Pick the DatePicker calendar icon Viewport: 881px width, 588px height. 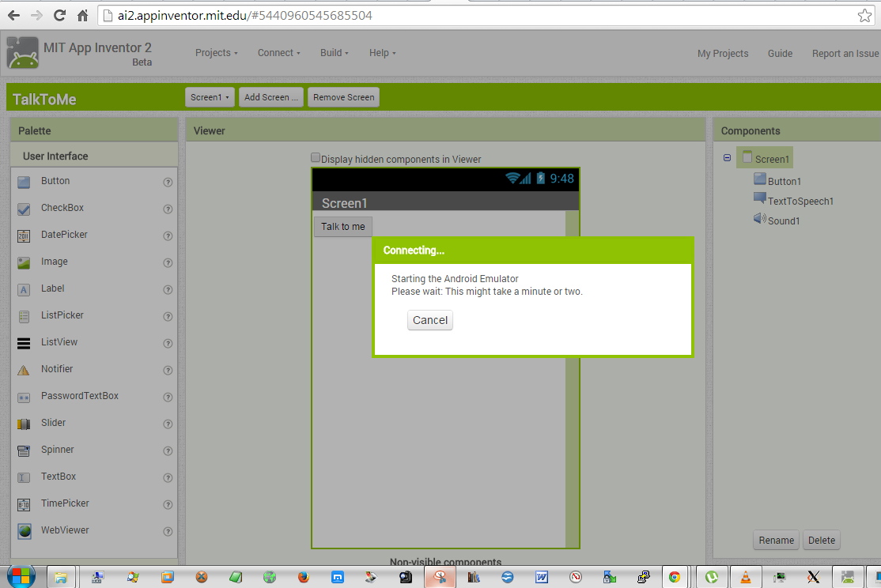pos(24,236)
